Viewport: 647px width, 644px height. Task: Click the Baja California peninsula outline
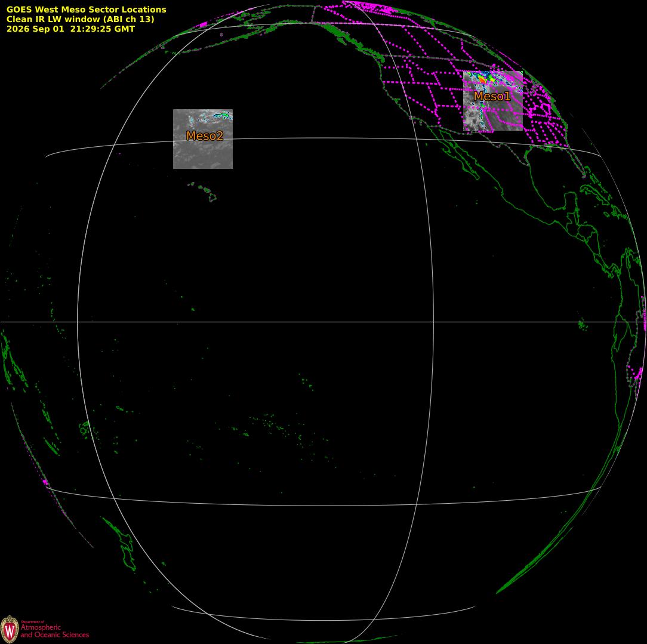tap(459, 153)
